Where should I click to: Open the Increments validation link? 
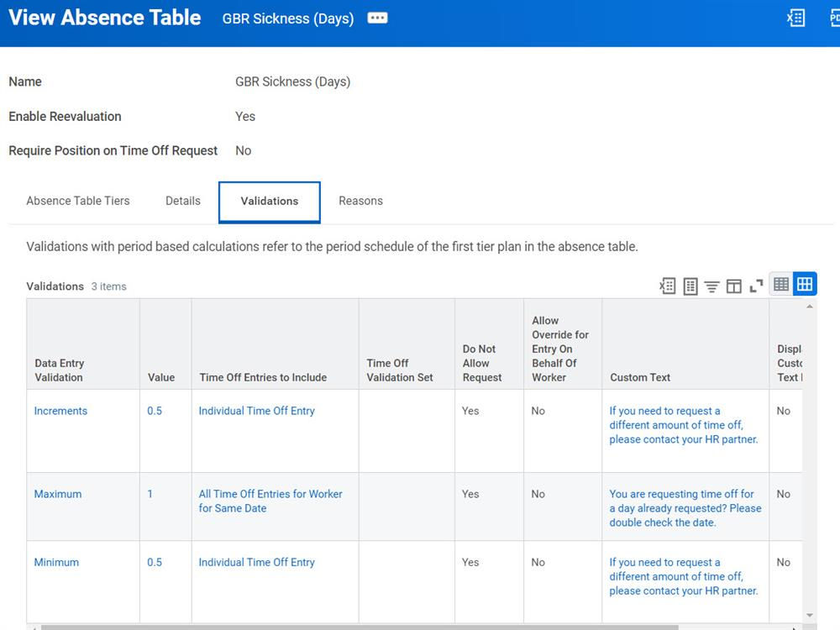(60, 411)
